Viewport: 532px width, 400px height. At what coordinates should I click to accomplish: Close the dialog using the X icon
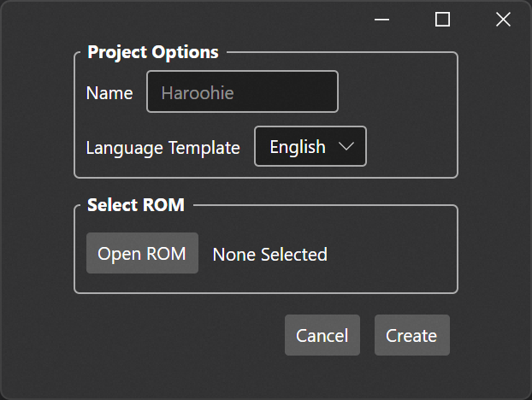pyautogui.click(x=503, y=20)
